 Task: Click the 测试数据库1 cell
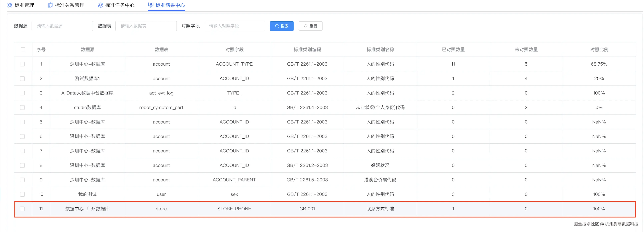88,79
